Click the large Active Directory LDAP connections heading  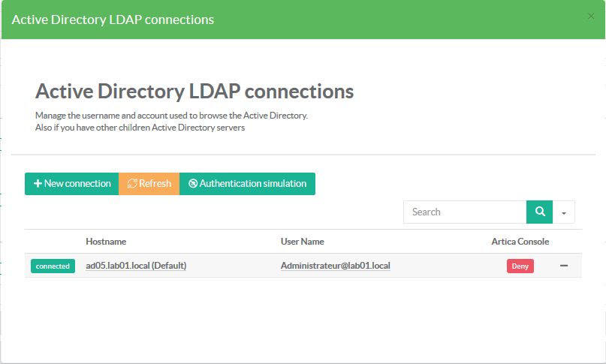tap(194, 92)
